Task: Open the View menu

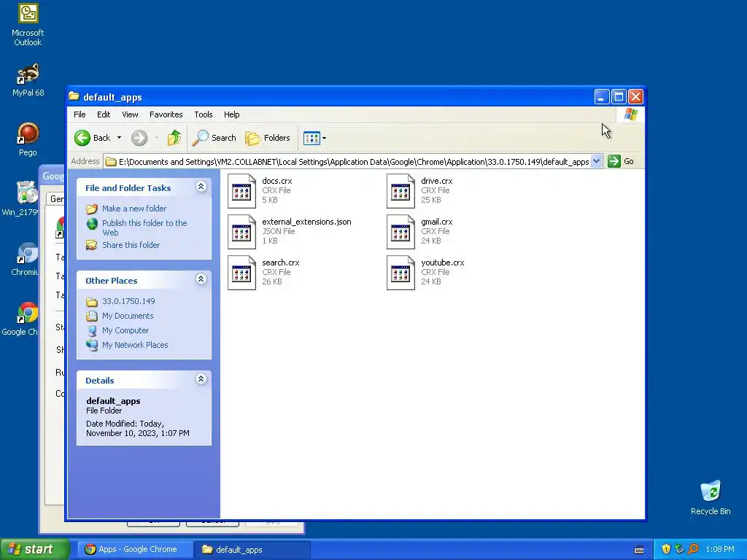Action: pos(130,114)
